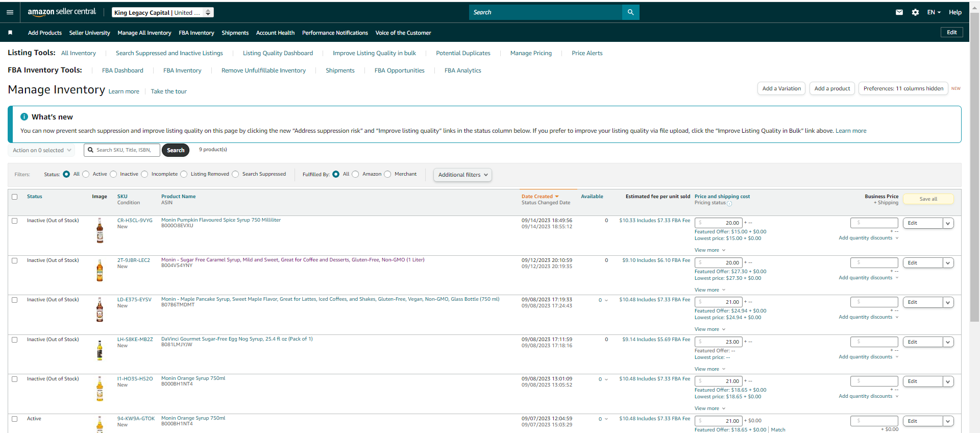Image resolution: width=980 pixels, height=433 pixels.
Task: Click the page vertical scrollbar
Action: pos(975,167)
